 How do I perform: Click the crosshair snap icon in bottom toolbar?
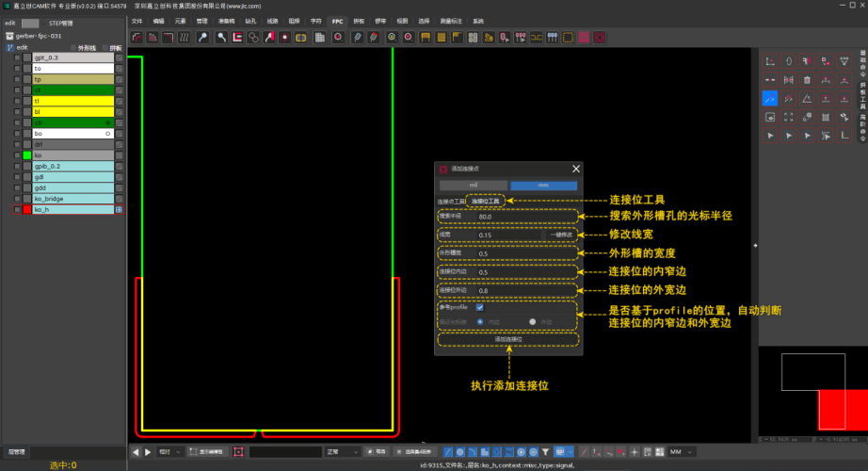click(x=635, y=452)
